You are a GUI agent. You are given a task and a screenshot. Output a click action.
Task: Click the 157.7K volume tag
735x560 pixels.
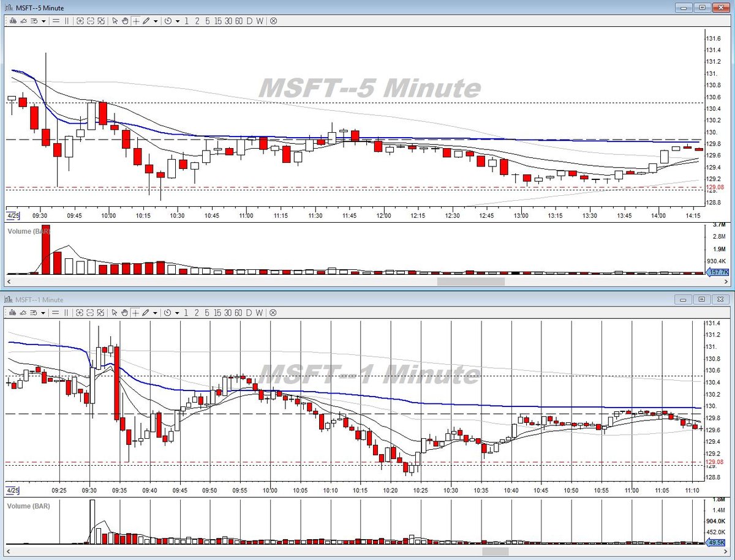tap(717, 272)
